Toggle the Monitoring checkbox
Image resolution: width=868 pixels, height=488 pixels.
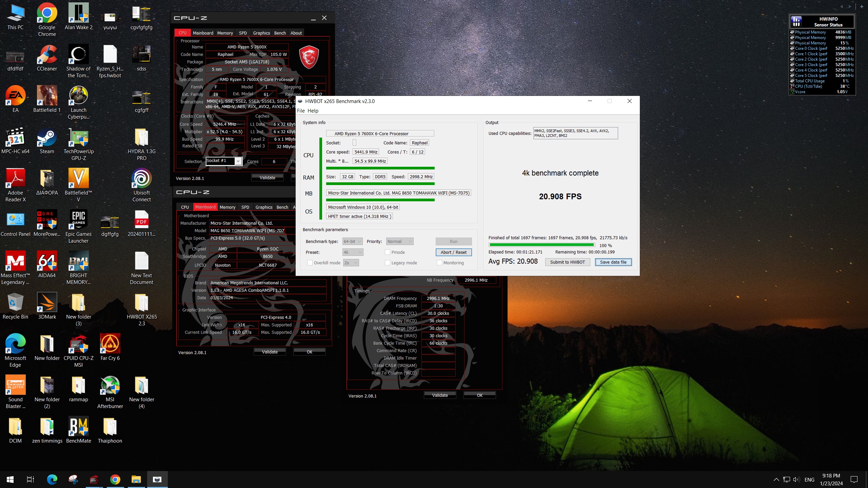click(x=439, y=263)
